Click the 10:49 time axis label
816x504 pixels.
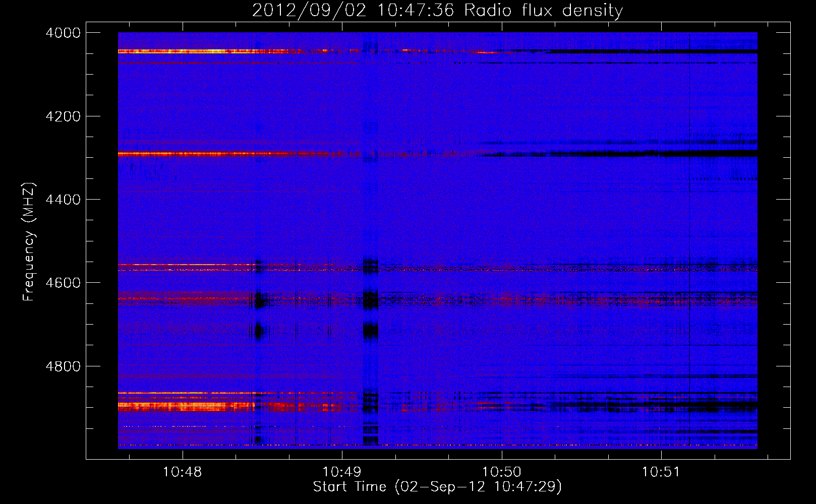coord(342,472)
